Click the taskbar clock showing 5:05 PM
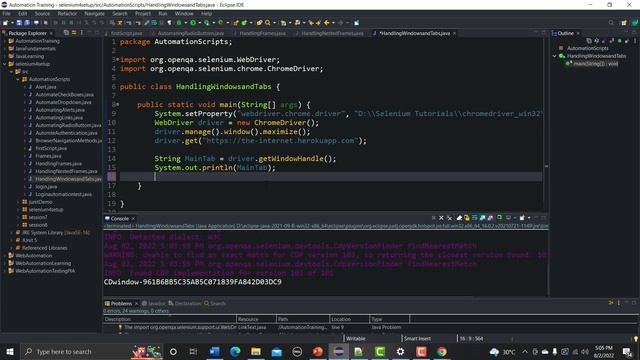 pyautogui.click(x=604, y=351)
